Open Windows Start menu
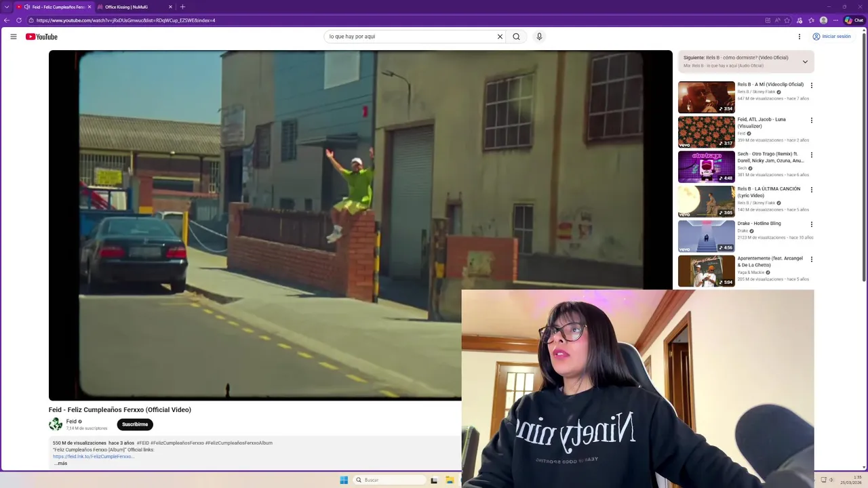868x488 pixels. pyautogui.click(x=344, y=480)
